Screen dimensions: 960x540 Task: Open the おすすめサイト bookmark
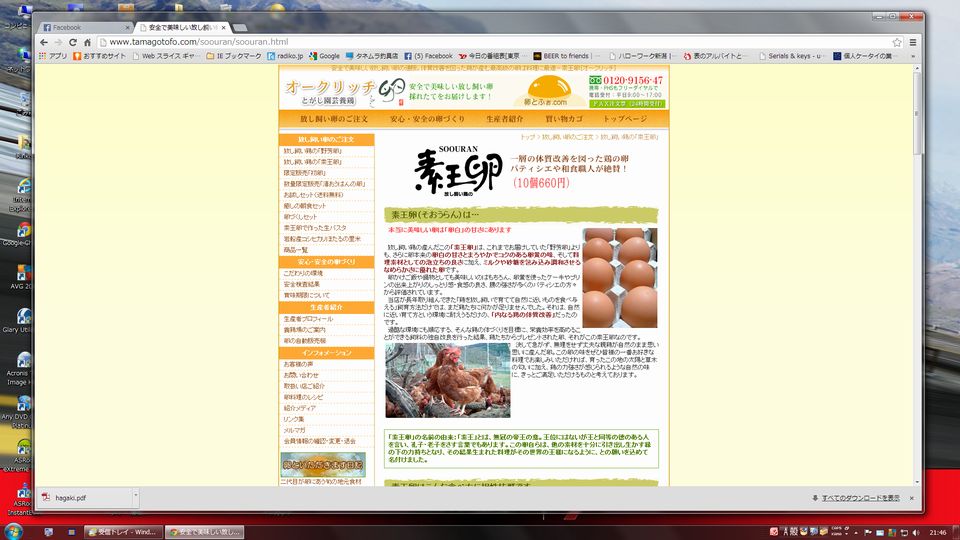(99, 56)
